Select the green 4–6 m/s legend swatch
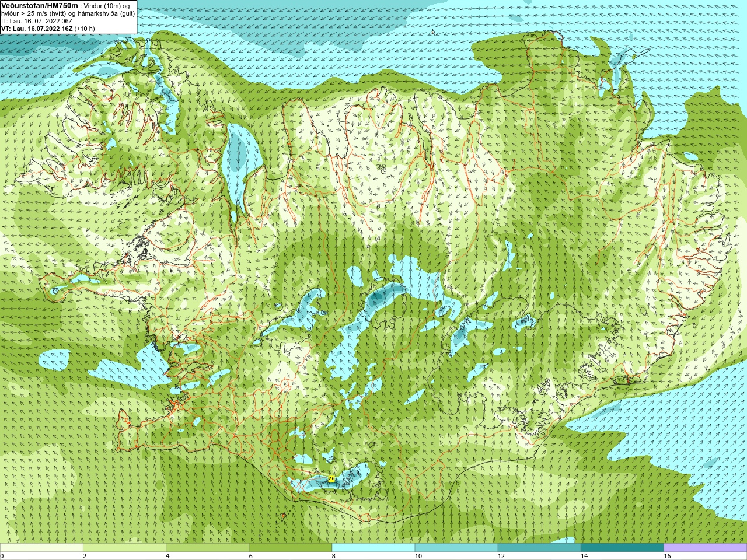 207,548
